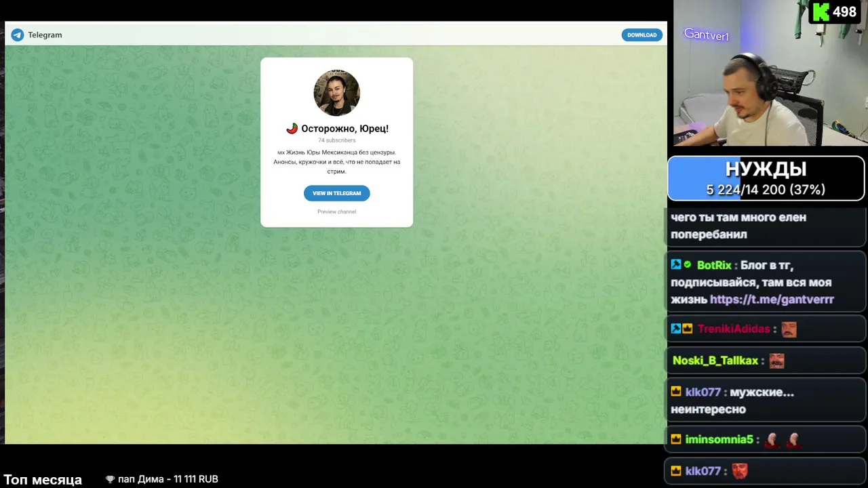
Task: Click the emote in TrenikiAdidas's message
Action: pyautogui.click(x=789, y=329)
